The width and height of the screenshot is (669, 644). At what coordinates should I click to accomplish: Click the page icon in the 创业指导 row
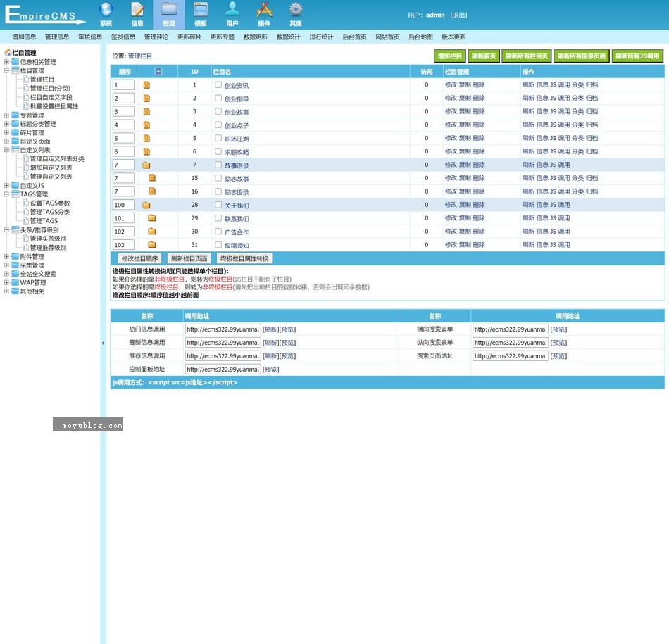[x=146, y=98]
